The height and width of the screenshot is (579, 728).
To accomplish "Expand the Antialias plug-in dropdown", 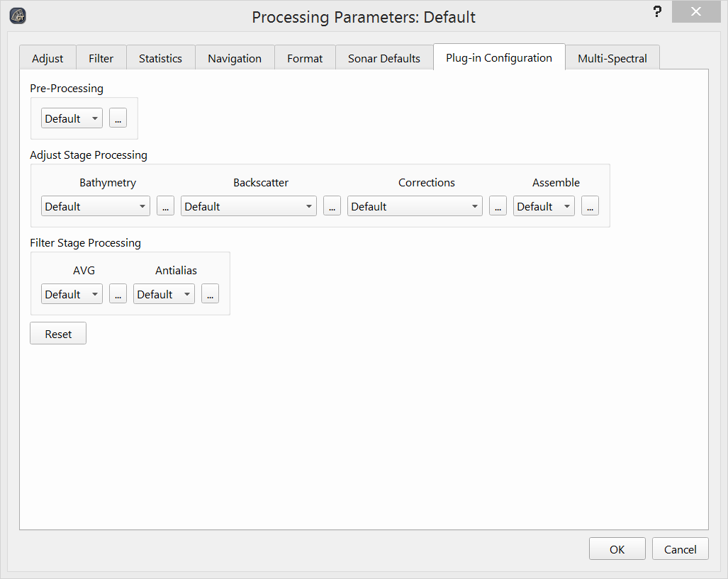I will coord(164,294).
